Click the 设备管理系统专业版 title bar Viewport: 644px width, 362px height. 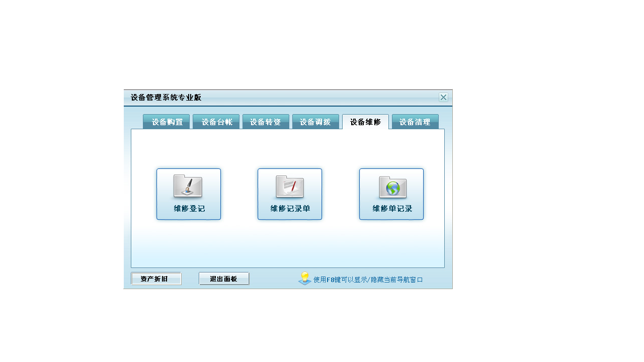(166, 97)
